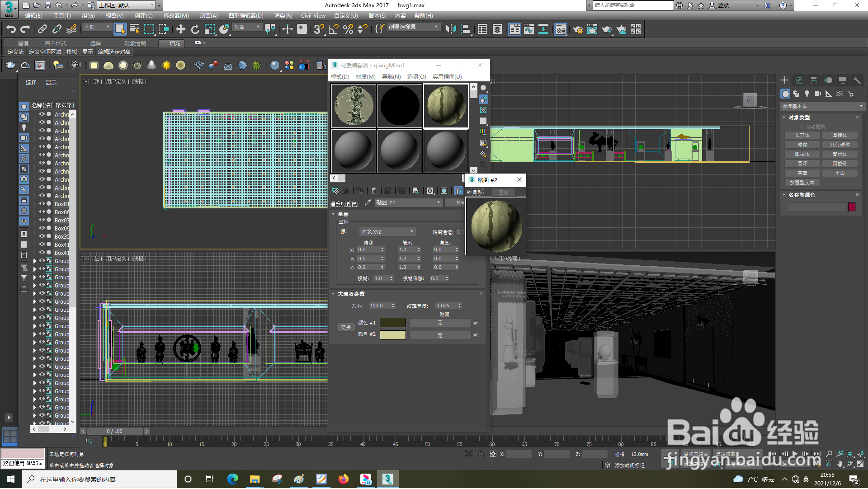868x489 pixels.
Task: Click the Select and Rotate tool
Action: point(195,29)
